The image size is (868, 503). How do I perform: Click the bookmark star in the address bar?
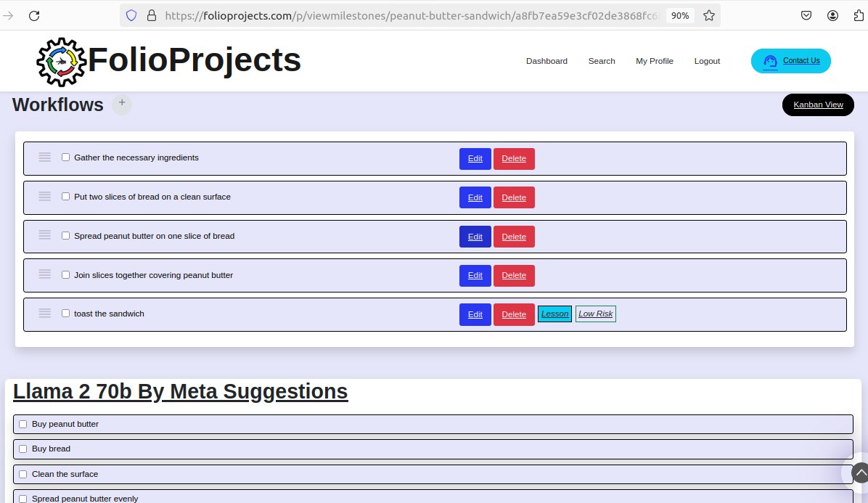pos(708,15)
